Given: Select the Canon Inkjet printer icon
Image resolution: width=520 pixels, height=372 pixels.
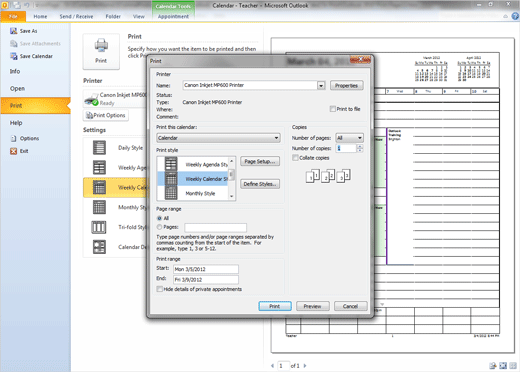Looking at the screenshot, I should (x=91, y=99).
